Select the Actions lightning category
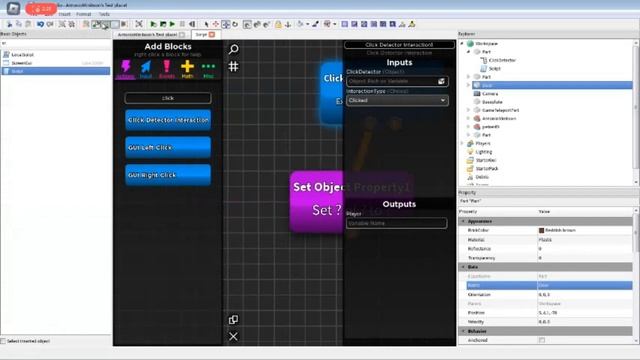640x360 pixels. (x=126, y=69)
